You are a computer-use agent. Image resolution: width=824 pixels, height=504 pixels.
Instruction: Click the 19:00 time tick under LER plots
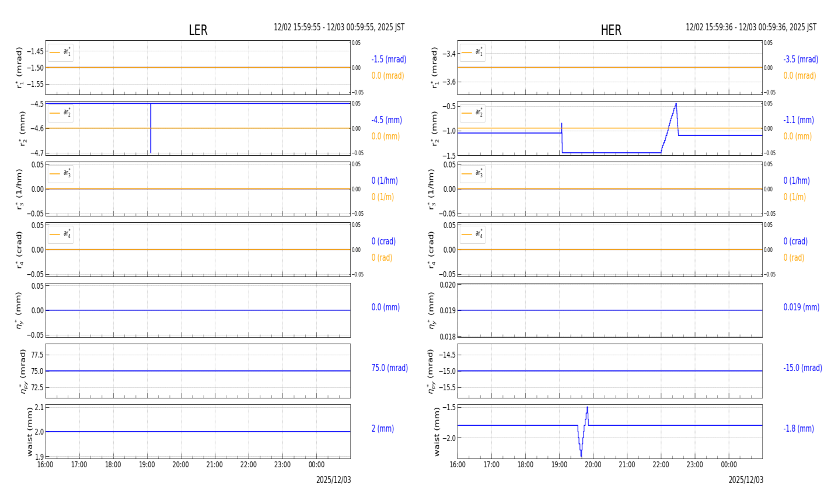coord(147,465)
